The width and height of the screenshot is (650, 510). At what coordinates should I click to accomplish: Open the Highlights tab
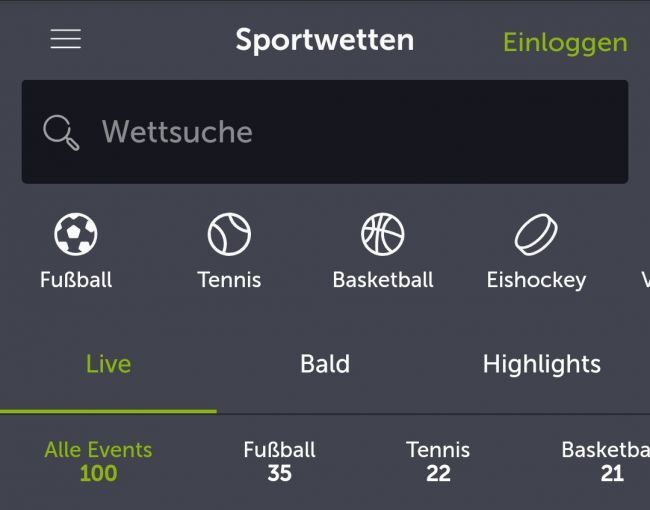point(541,365)
